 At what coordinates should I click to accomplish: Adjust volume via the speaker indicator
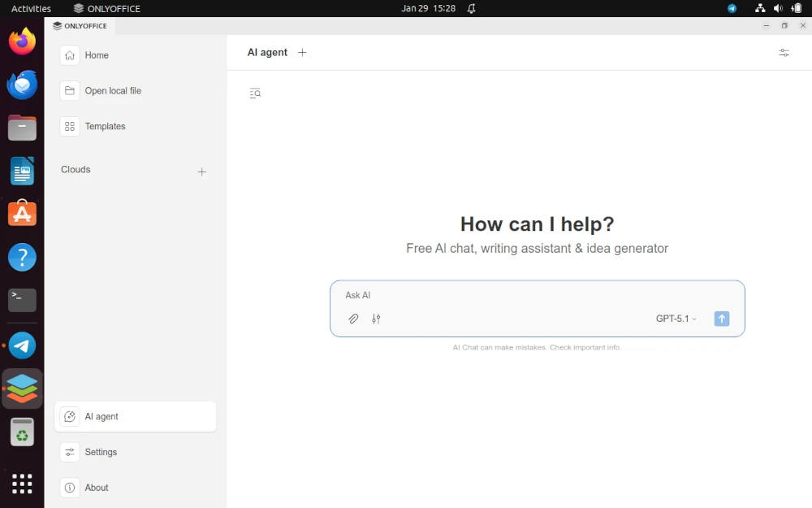pos(777,8)
